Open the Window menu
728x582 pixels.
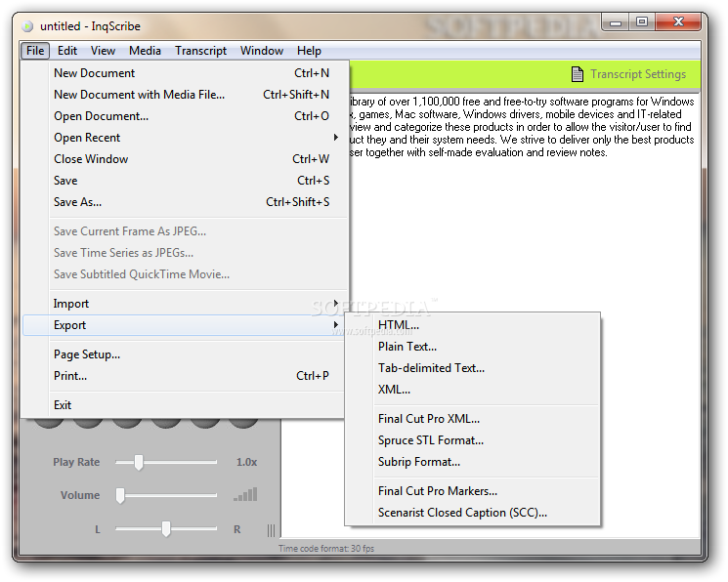(x=262, y=51)
